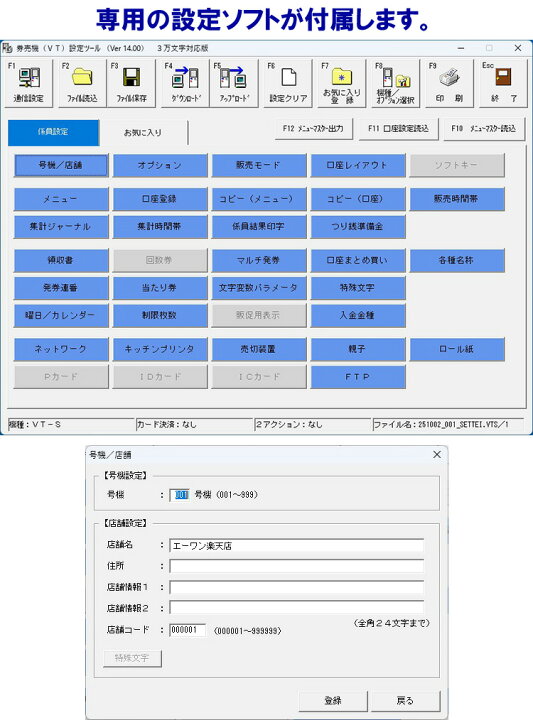Open the 号機／店舗 settings button
This screenshot has height=720, width=533.
pos(61,165)
